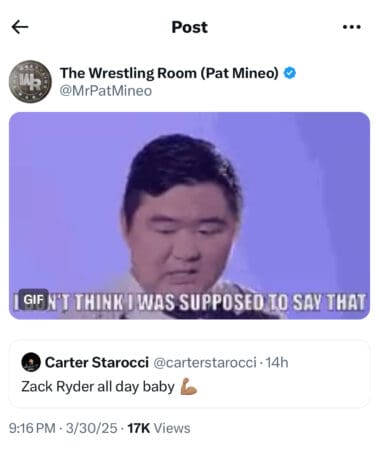The height and width of the screenshot is (450, 379).
Task: Tap the Post header title
Action: tap(189, 27)
